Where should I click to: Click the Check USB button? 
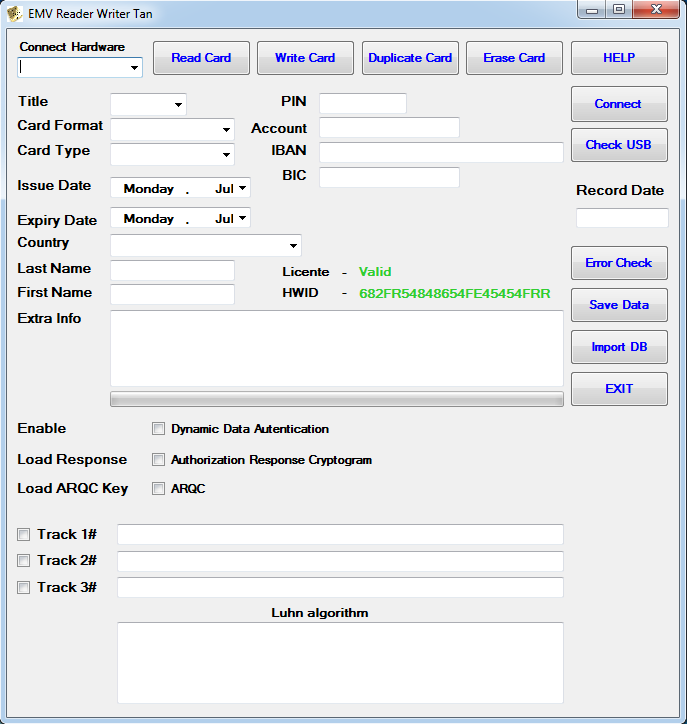point(619,145)
